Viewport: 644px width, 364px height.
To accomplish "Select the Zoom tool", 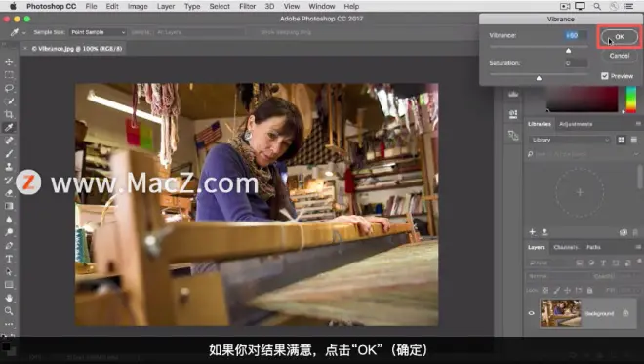I will tap(9, 311).
